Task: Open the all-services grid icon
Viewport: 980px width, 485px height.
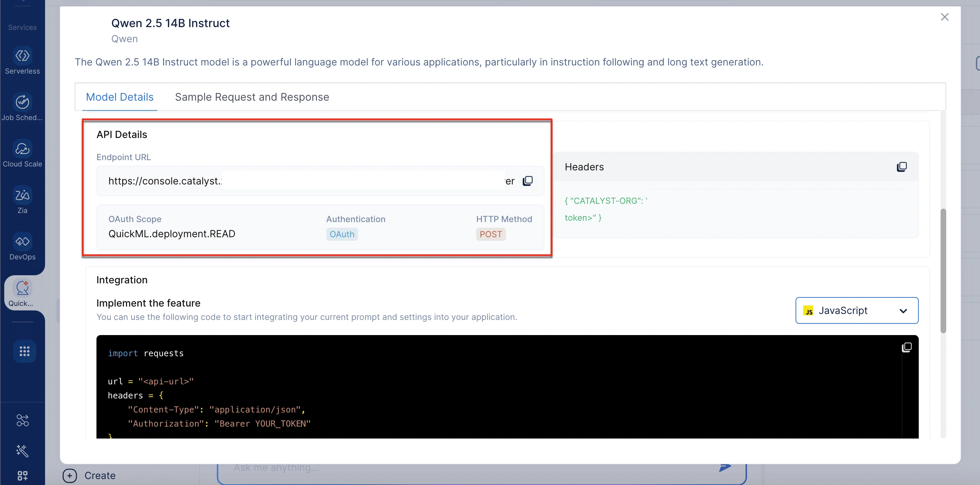Action: pyautogui.click(x=24, y=351)
